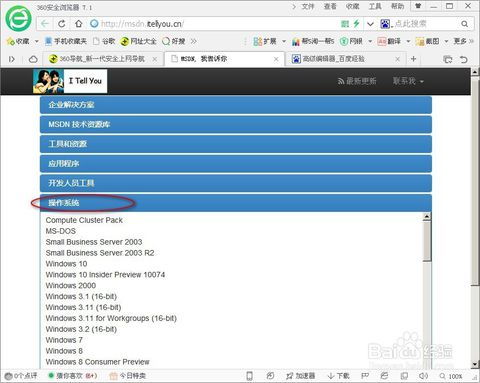Viewport: 480px width, 383px height.
Task: Click the green lightning speed-mode icon
Action: coord(357,24)
